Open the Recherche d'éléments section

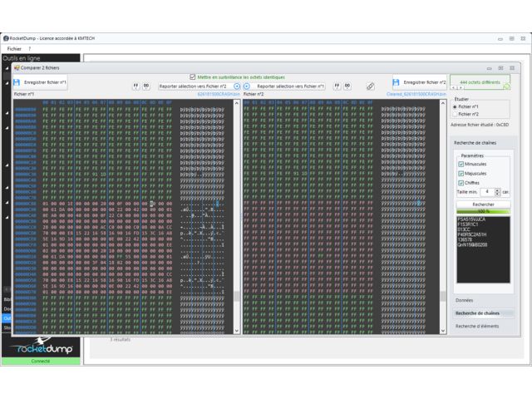(483, 326)
